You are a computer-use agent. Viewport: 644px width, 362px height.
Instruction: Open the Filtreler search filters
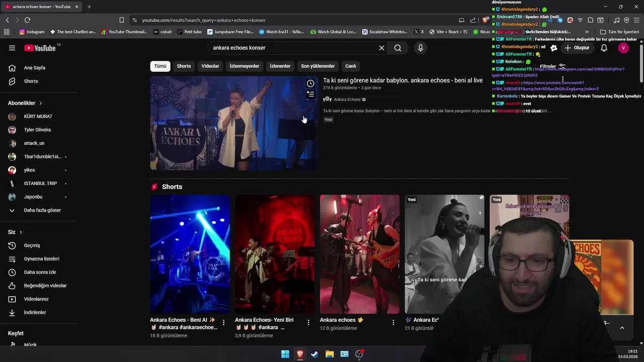[552, 66]
